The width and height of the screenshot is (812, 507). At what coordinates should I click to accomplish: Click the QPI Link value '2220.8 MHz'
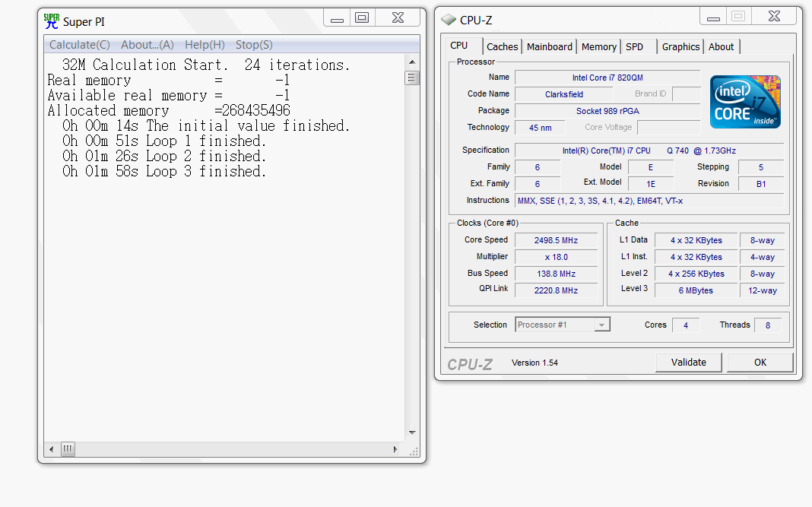click(557, 290)
